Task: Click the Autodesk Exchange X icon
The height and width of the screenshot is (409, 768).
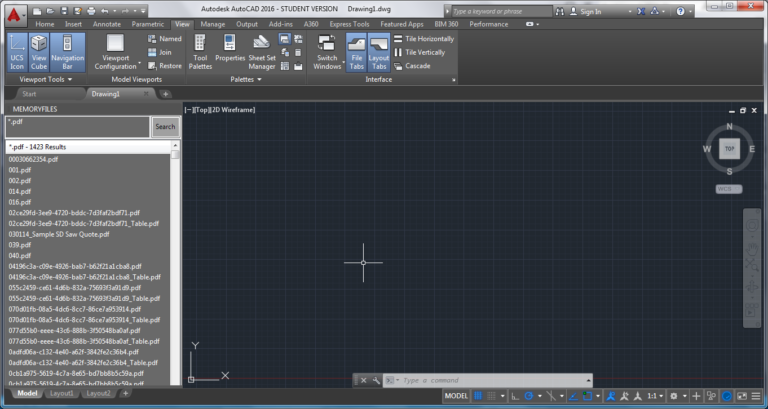Action: [x=641, y=11]
